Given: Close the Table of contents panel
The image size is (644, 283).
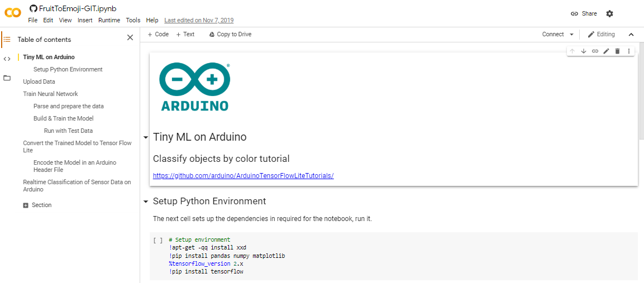Looking at the screenshot, I should [x=130, y=38].
